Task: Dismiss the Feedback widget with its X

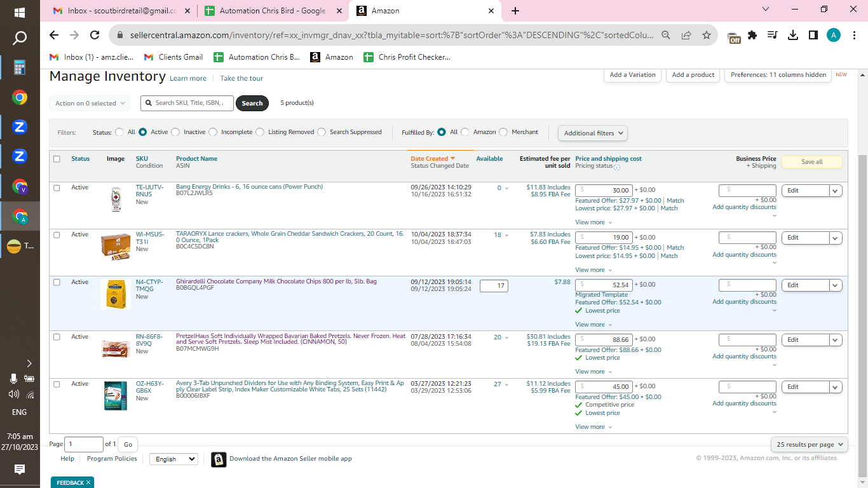Action: 88,483
